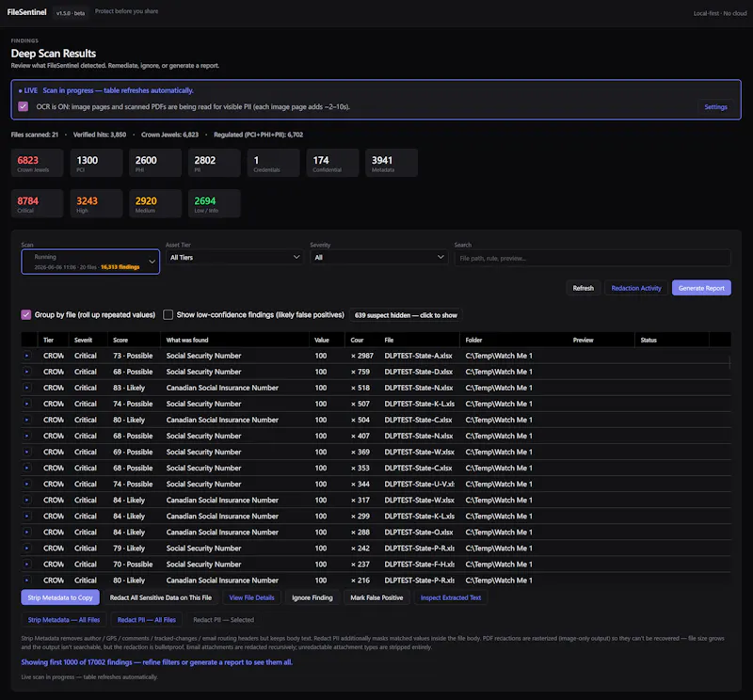Select the 2920 Medium severity card
Image resolution: width=753 pixels, height=700 pixels.
pyautogui.click(x=155, y=203)
